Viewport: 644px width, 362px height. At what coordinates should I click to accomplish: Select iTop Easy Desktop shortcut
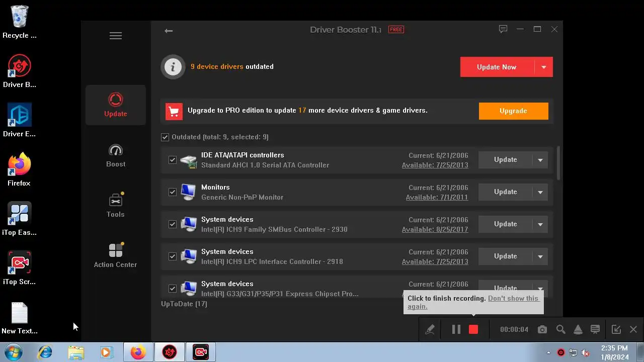coord(20,219)
